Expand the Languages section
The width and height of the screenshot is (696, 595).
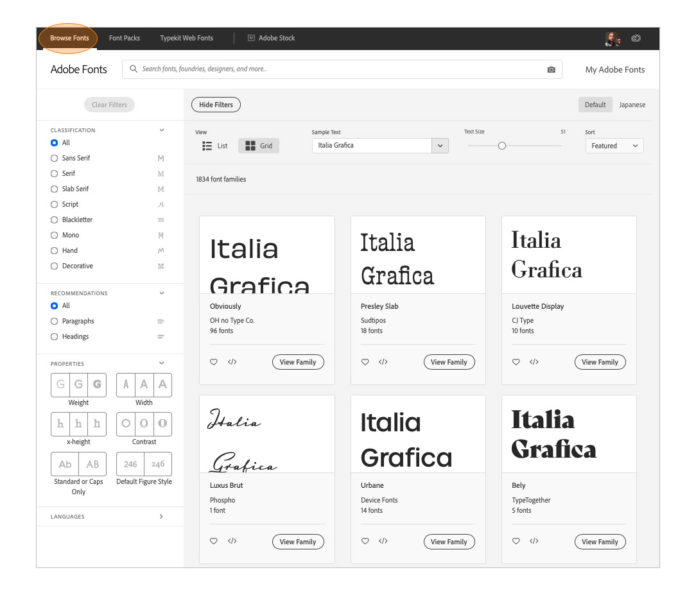tap(161, 517)
